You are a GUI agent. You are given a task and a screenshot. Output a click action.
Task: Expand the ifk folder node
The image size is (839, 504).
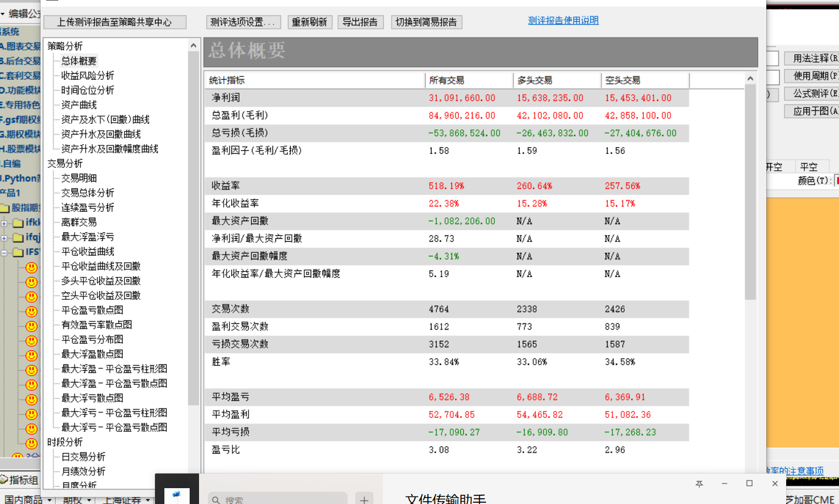[4, 223]
